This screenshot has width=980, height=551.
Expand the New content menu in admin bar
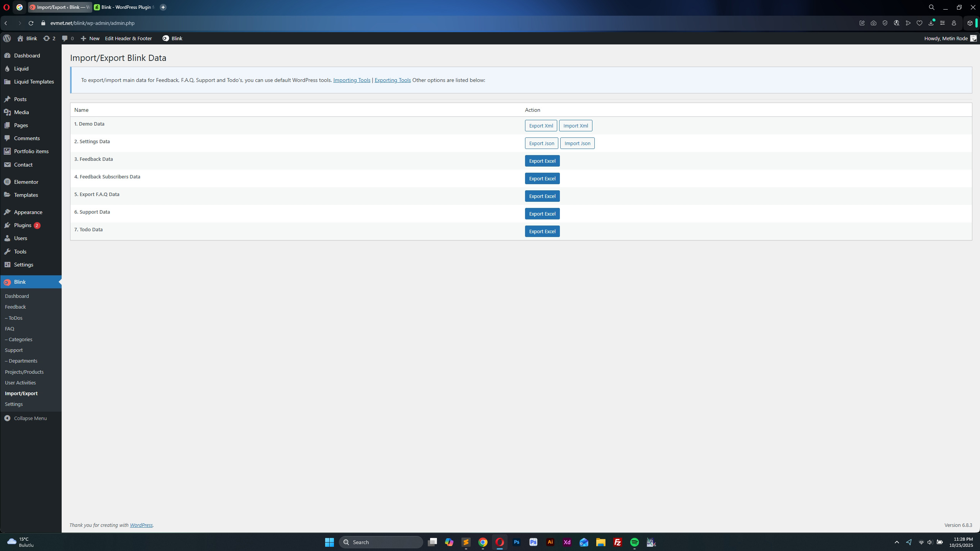coord(90,38)
